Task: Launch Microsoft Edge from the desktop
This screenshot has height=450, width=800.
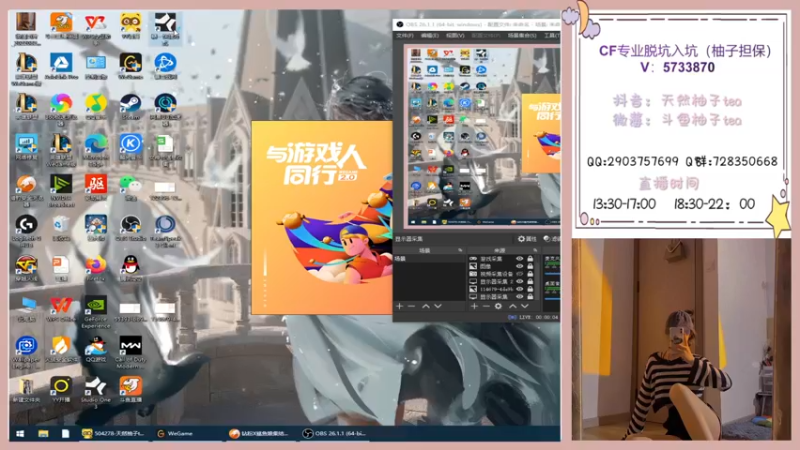Action: point(96,146)
